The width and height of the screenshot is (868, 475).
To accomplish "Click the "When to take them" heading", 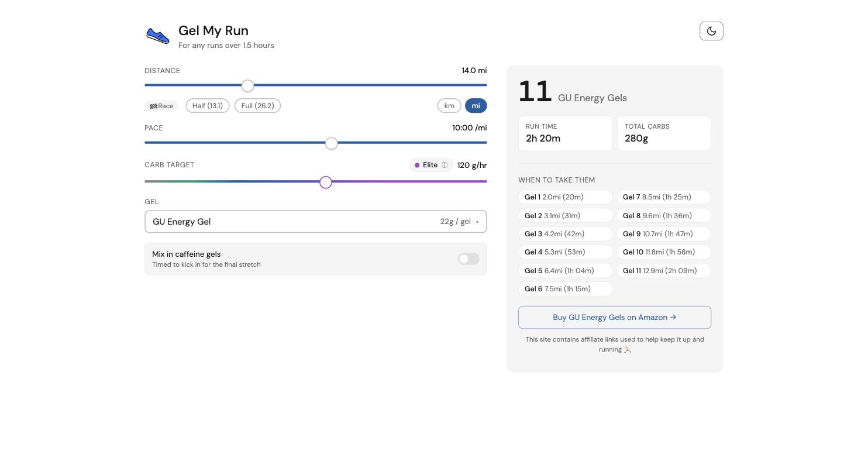I will pos(557,180).
